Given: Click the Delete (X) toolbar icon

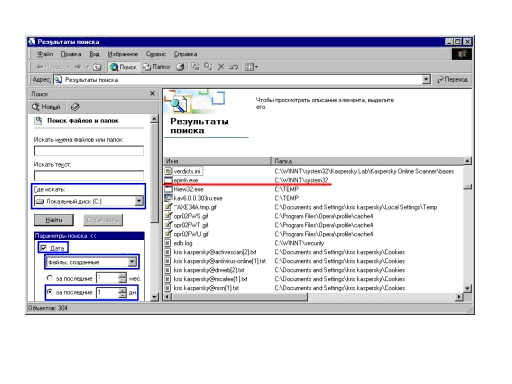Looking at the screenshot, I should [221, 67].
